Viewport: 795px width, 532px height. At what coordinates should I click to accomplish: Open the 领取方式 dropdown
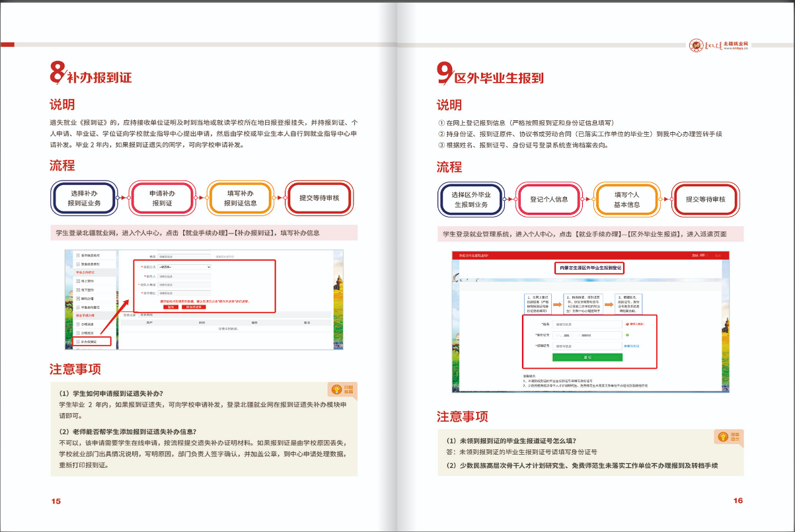coord(184,266)
